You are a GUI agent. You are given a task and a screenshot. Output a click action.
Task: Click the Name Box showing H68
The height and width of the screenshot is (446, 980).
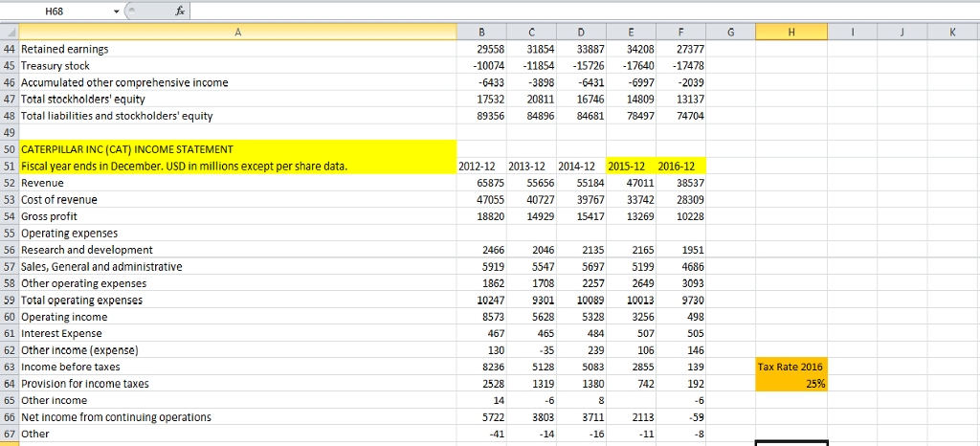click(56, 11)
